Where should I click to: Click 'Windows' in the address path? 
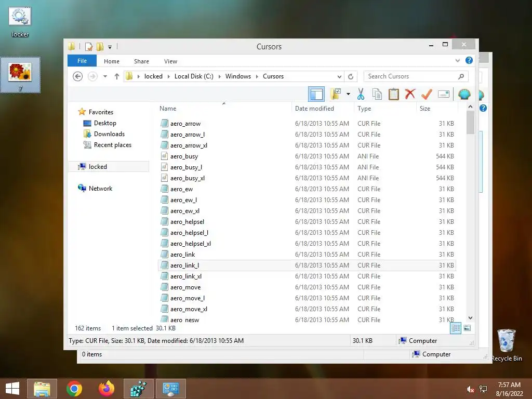(238, 76)
